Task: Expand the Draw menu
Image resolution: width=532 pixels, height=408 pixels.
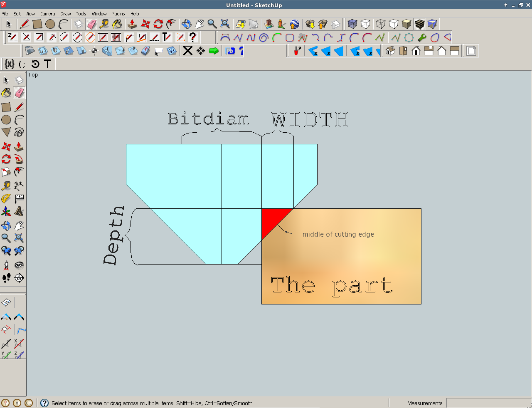Action: pos(66,14)
